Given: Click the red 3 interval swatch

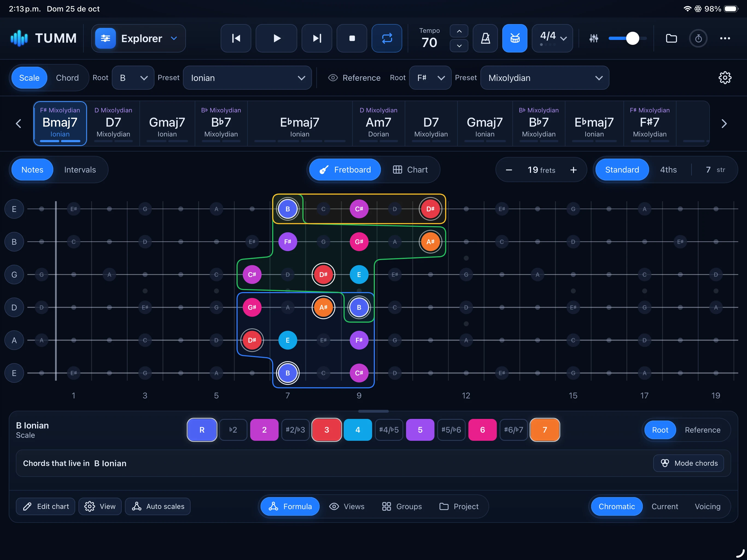Looking at the screenshot, I should [x=326, y=430].
